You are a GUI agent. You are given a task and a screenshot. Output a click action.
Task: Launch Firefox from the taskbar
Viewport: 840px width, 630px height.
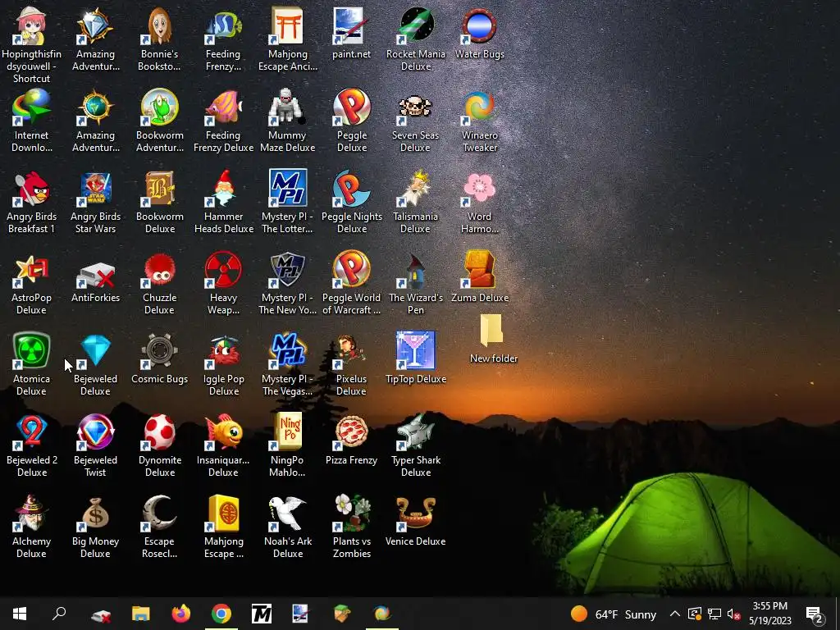pos(181,614)
